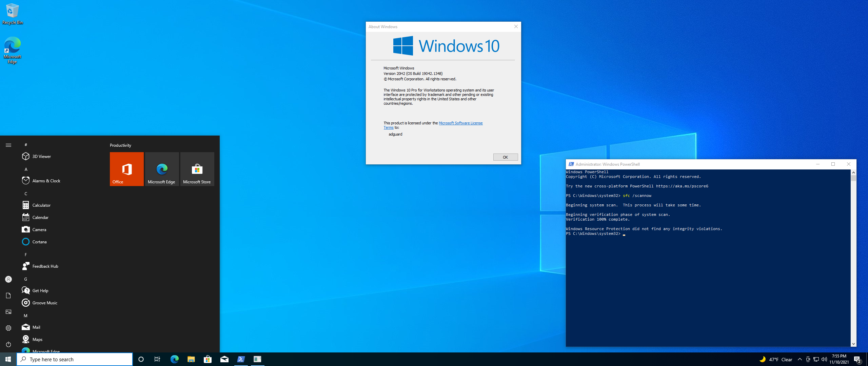
Task: Open Task View on the taskbar
Action: [157, 359]
